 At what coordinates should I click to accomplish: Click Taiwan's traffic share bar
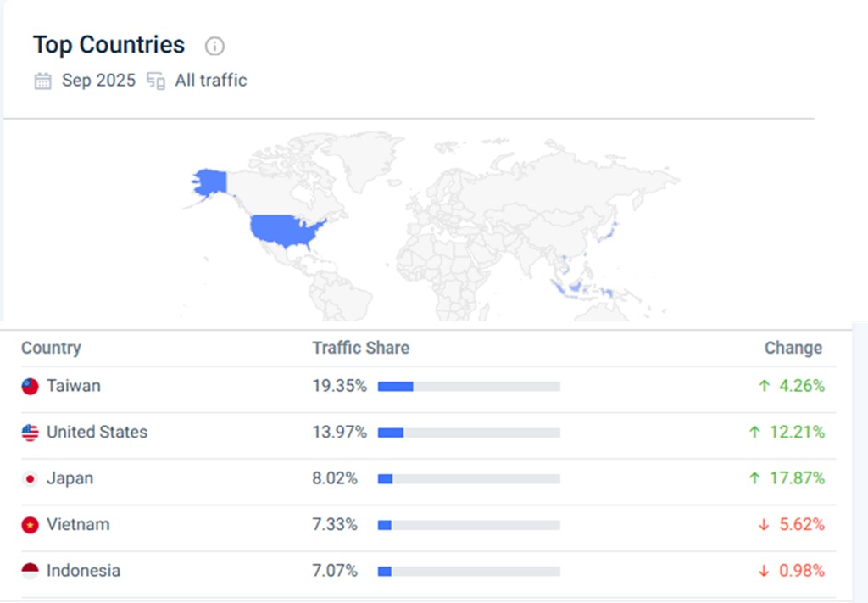click(x=469, y=387)
